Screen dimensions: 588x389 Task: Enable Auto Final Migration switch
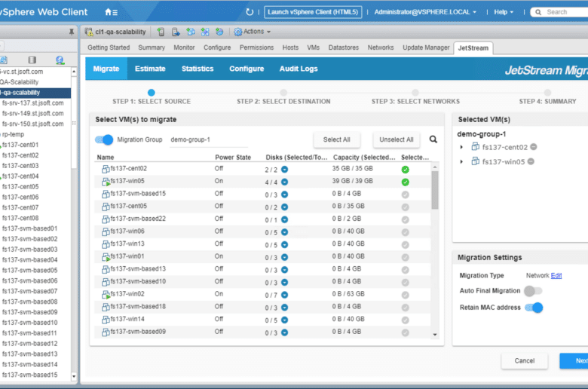[533, 291]
